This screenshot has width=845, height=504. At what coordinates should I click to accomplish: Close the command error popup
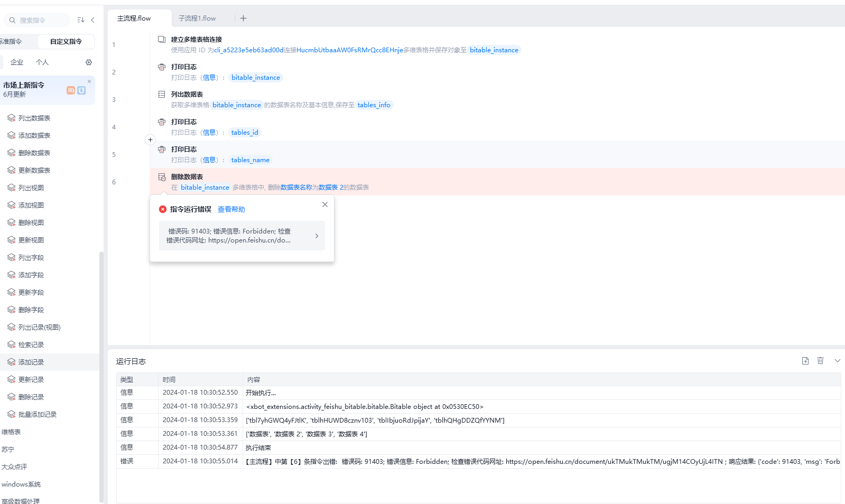pos(325,204)
